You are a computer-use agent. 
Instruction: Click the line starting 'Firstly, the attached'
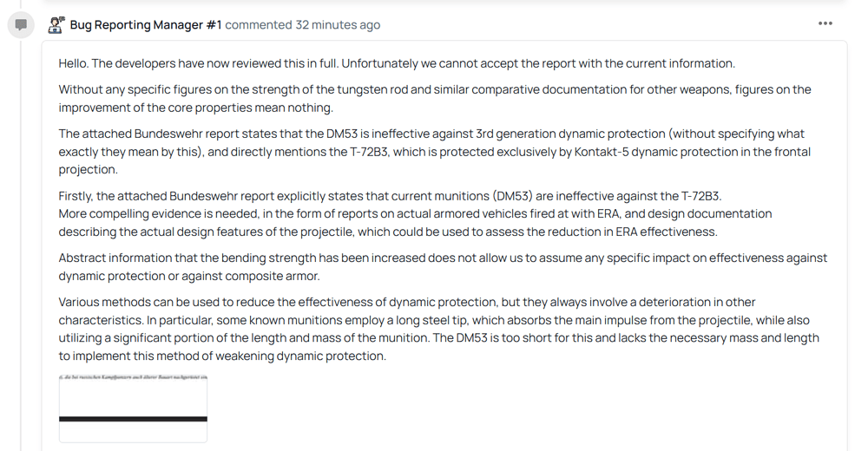click(x=391, y=196)
